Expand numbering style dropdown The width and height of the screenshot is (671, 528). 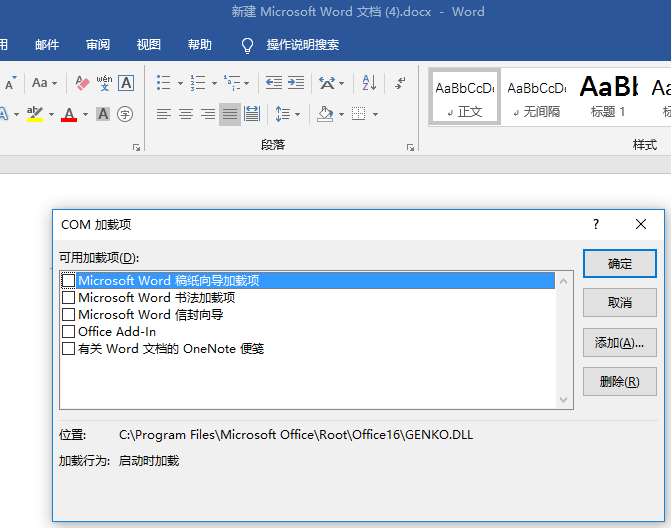(214, 83)
